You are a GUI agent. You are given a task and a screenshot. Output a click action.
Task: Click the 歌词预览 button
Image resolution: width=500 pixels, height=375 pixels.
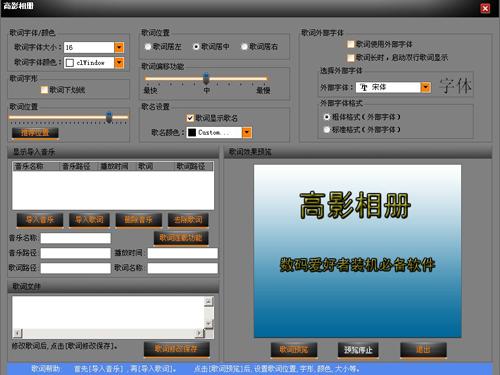(294, 350)
